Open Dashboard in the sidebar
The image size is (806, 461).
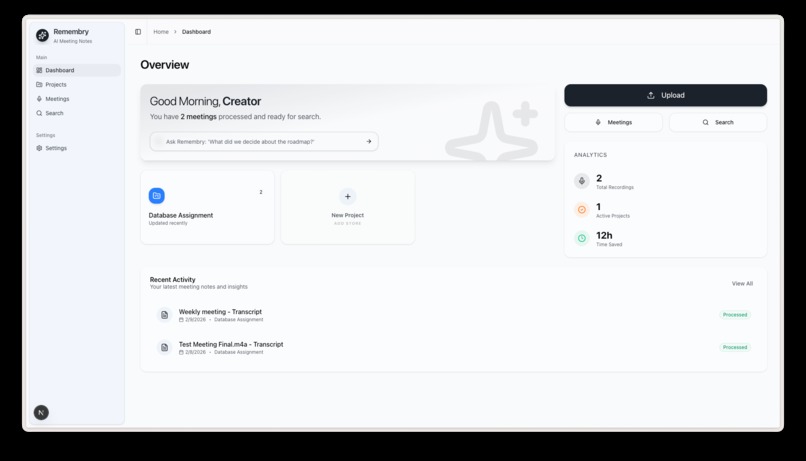[77, 70]
